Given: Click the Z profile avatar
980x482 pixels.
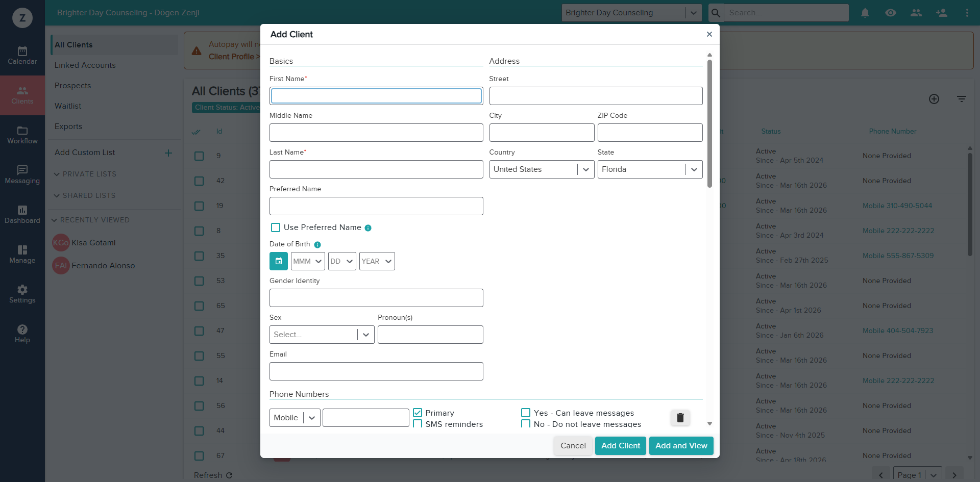Looking at the screenshot, I should click(x=22, y=18).
